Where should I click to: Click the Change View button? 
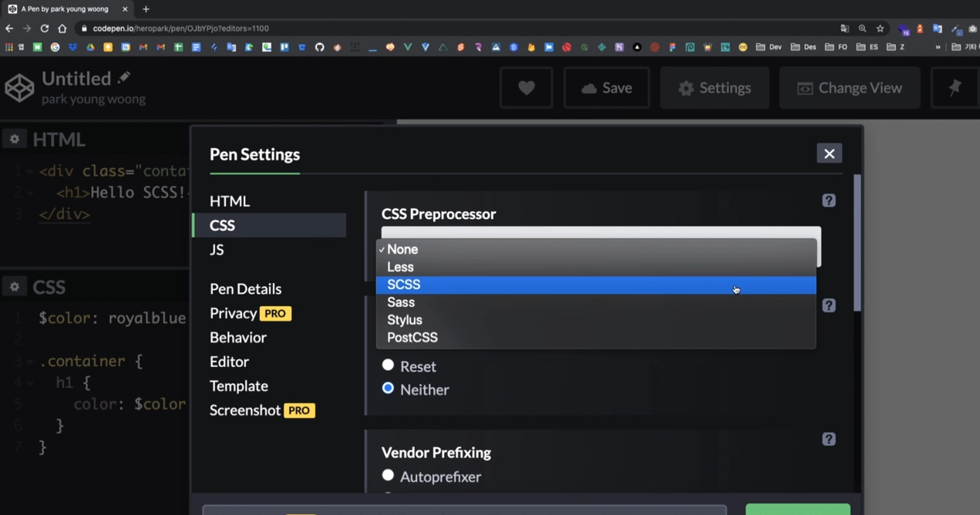[850, 88]
